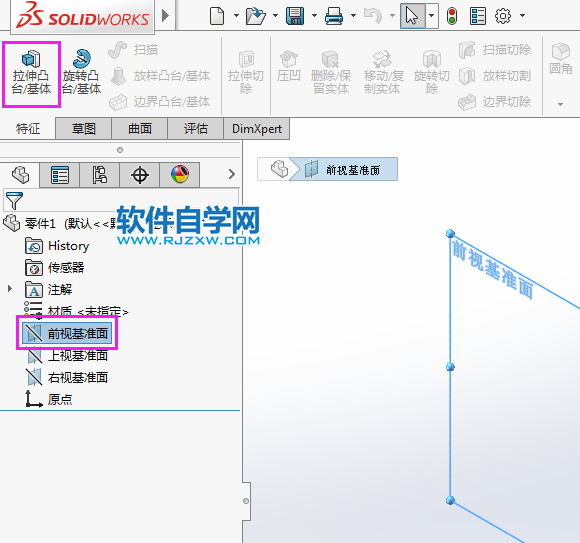This screenshot has width=580, height=543.
Task: Select the Origin (原点) item
Action: click(49, 399)
